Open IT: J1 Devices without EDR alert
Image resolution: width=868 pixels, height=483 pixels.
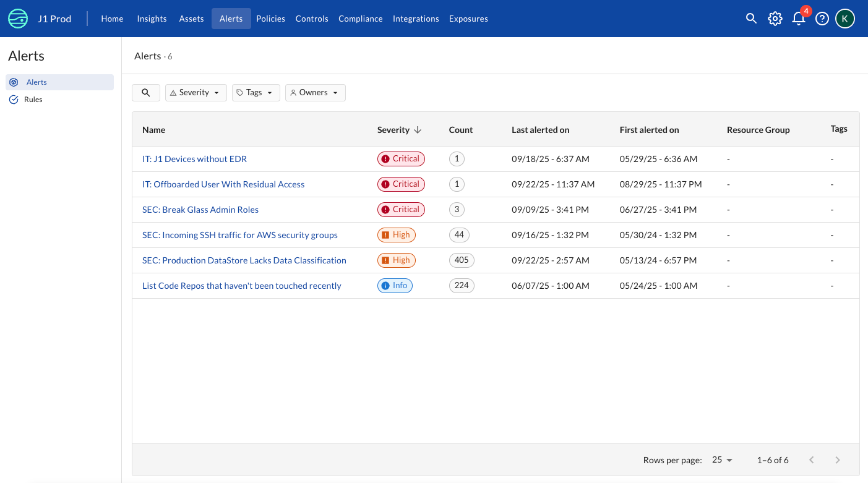(x=194, y=159)
